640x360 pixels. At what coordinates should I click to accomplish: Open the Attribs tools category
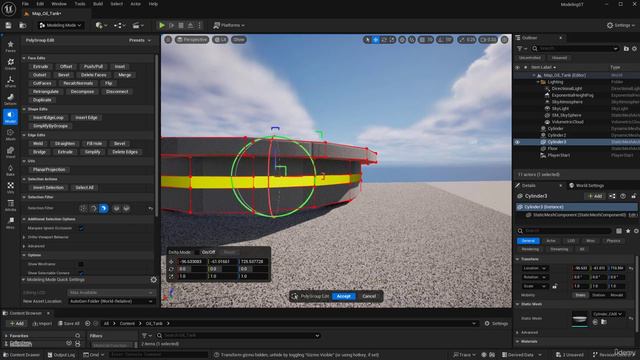(x=10, y=205)
